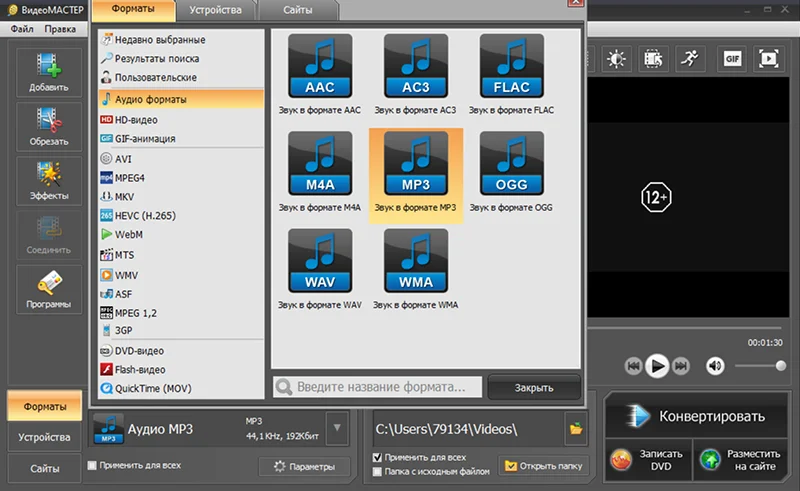Click the Записать DVD disc icon
800x491 pixels.
621,460
